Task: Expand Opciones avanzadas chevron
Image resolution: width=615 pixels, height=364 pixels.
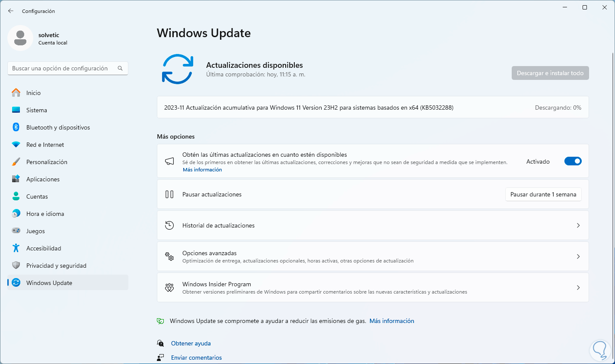Action: (578, 256)
